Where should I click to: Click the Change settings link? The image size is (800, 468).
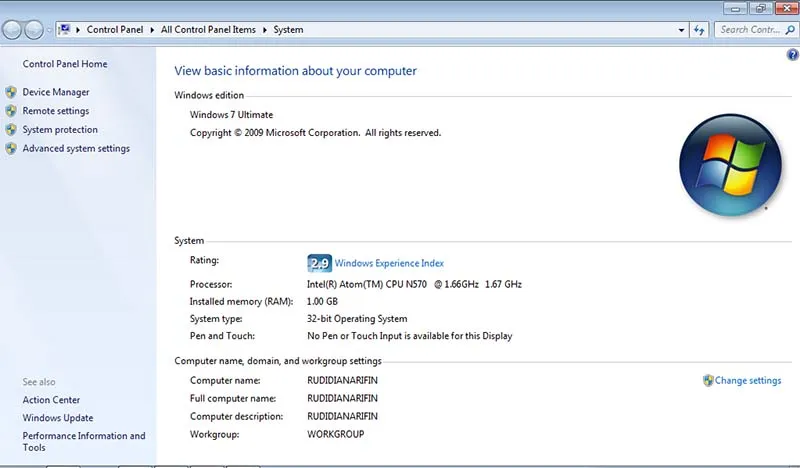pyautogui.click(x=748, y=380)
